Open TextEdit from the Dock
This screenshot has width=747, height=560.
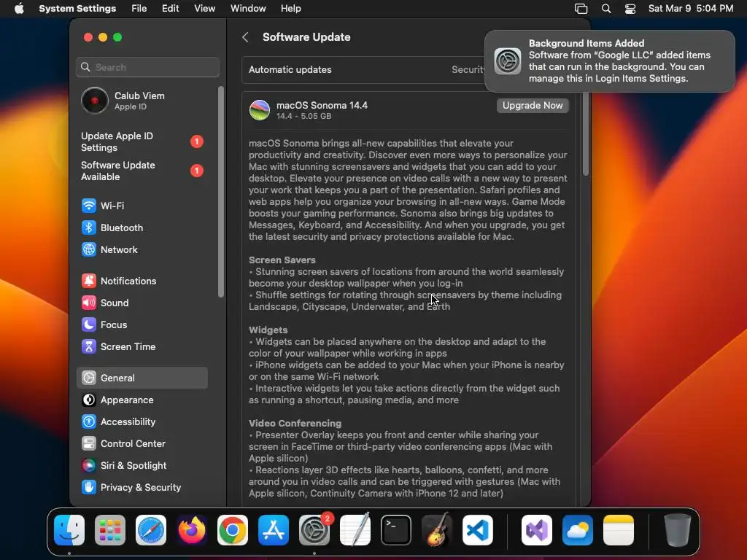(x=355, y=530)
